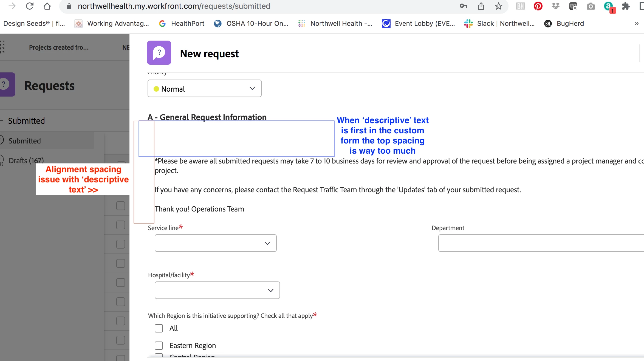
Task: Click into the Department input field
Action: coord(540,243)
